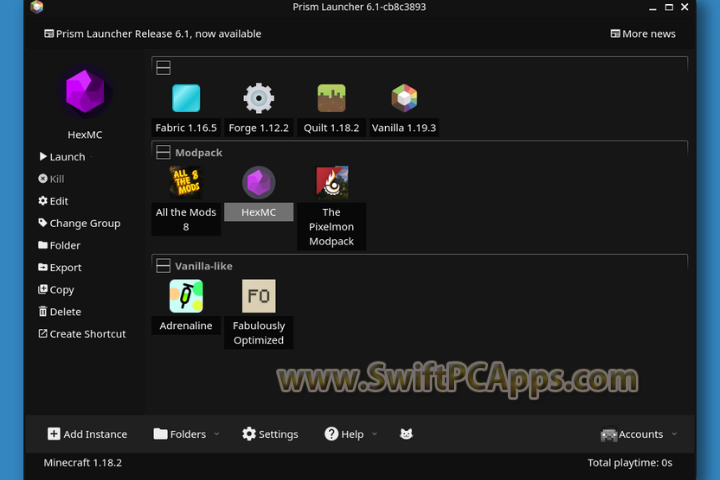Click the Vanilla 1.19.3 label
Viewport: 720px width, 480px height.
[404, 128]
